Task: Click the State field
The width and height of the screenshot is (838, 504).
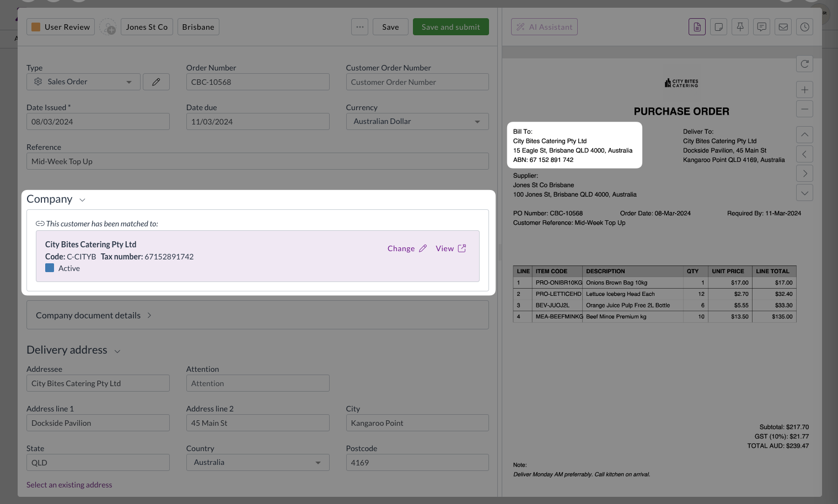Action: point(98,462)
